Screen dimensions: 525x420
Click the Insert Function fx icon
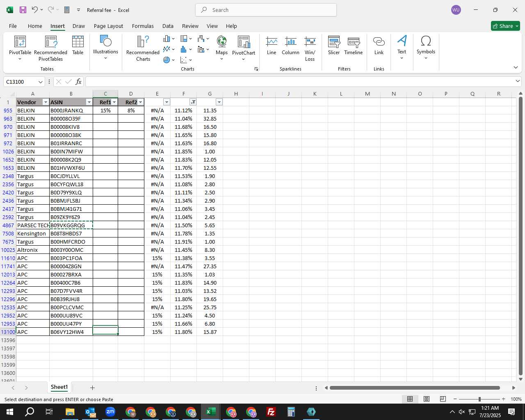tap(79, 82)
